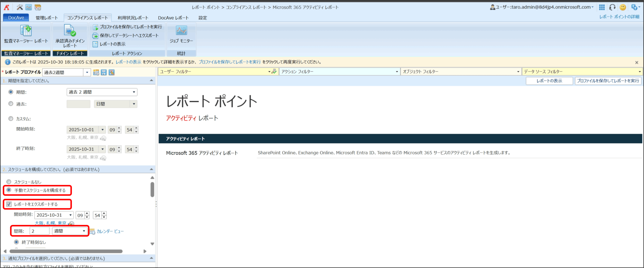Screen dimensions: 644x268
Task: Open the 週間 interval unit dropdown
Action: tap(70, 231)
